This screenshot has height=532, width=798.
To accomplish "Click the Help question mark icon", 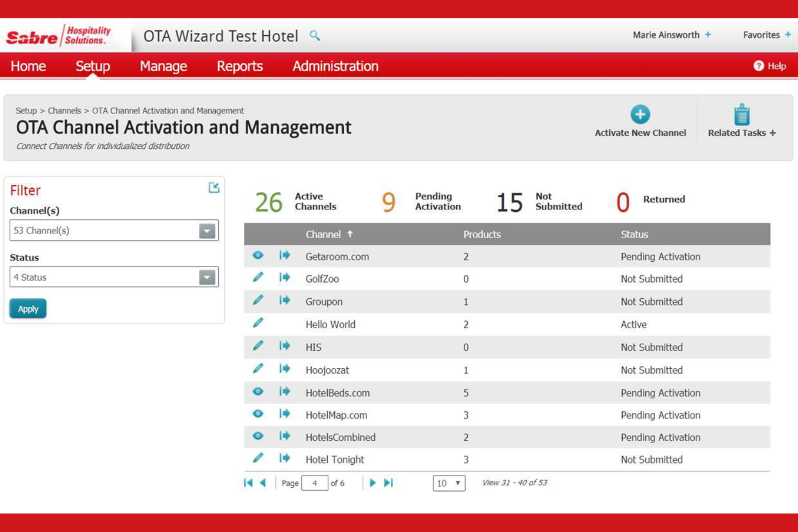I will click(759, 66).
